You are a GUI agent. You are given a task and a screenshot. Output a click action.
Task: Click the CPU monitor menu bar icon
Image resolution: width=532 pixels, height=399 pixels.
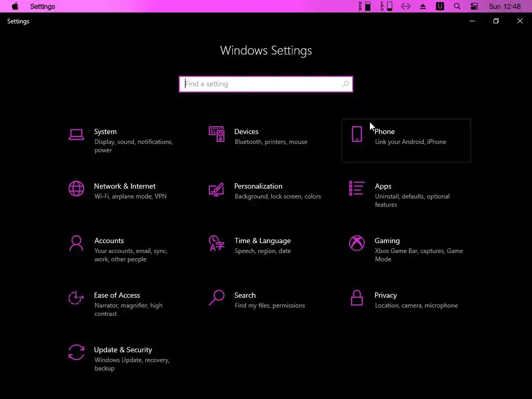[387, 6]
